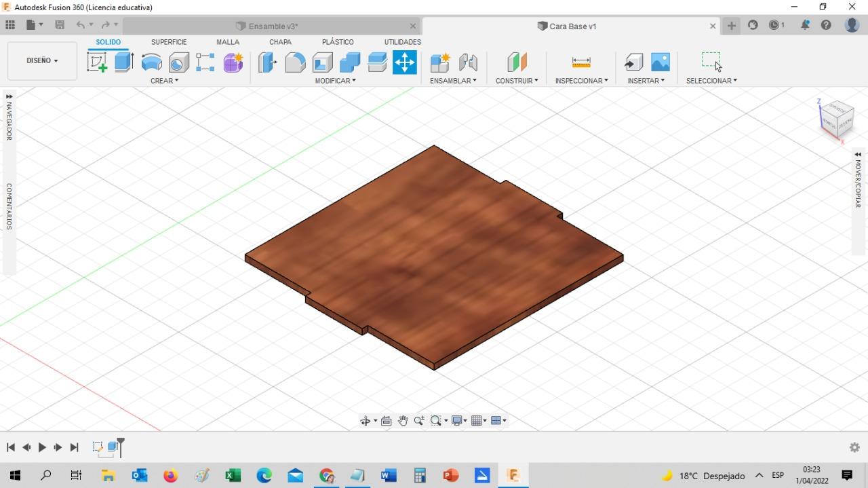Select the Measure tool
Image resolution: width=868 pixels, height=488 pixels.
point(581,62)
